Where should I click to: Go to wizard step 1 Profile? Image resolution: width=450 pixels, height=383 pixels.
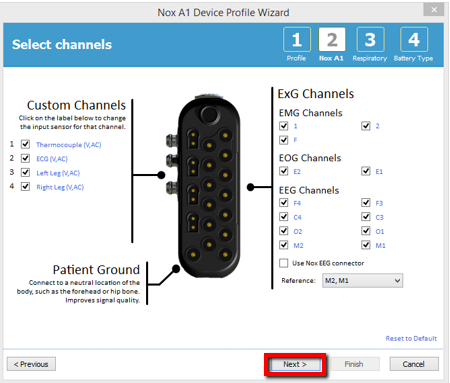(x=297, y=40)
